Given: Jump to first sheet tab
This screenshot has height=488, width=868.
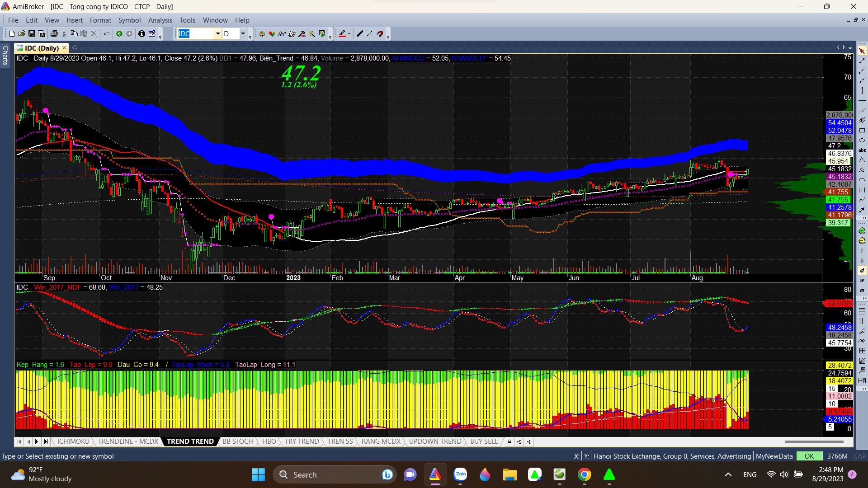Looking at the screenshot, I should pyautogui.click(x=19, y=441).
